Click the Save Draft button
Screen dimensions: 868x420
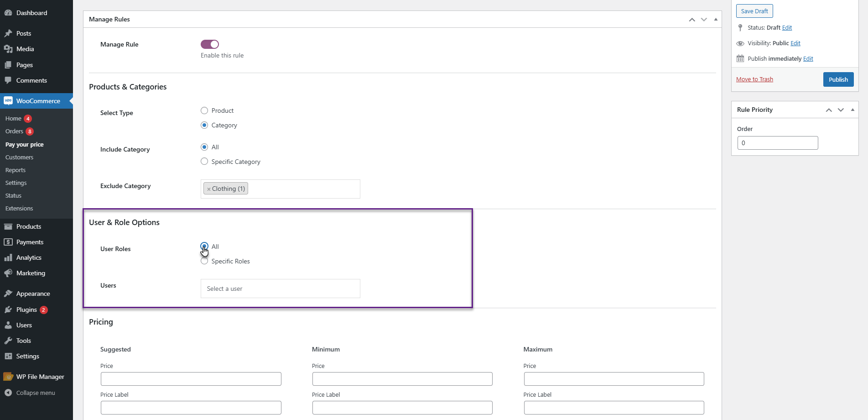tap(754, 11)
